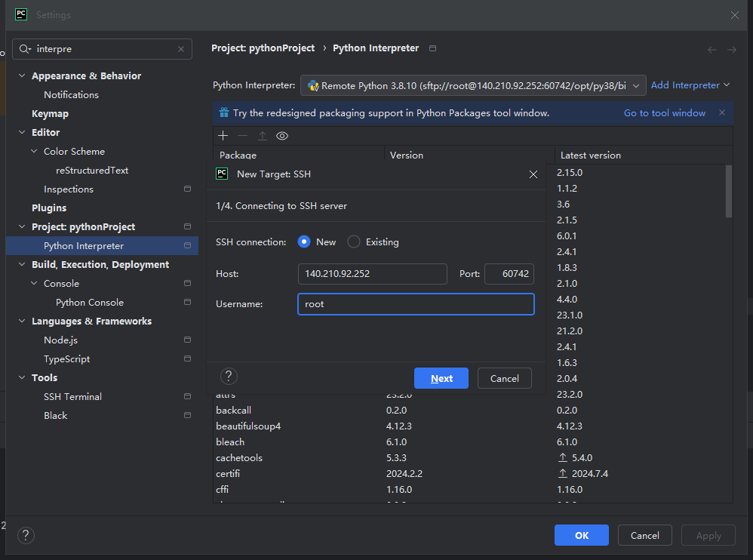Image resolution: width=753 pixels, height=560 pixels.
Task: Click into the Port input field
Action: pyautogui.click(x=509, y=274)
